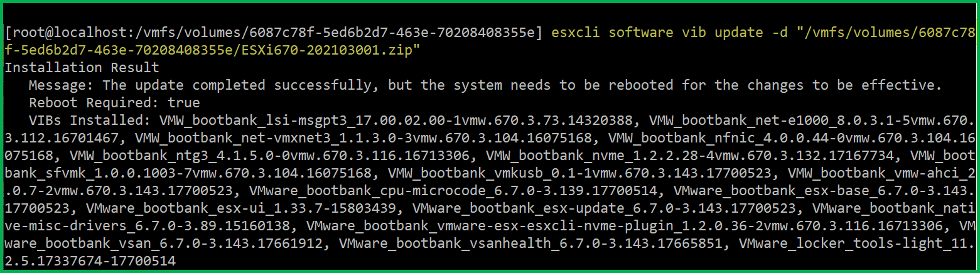Screen dimensions: 980x273
Task: Click the VMware_bootbank_esx-update entry
Action: 605,207
